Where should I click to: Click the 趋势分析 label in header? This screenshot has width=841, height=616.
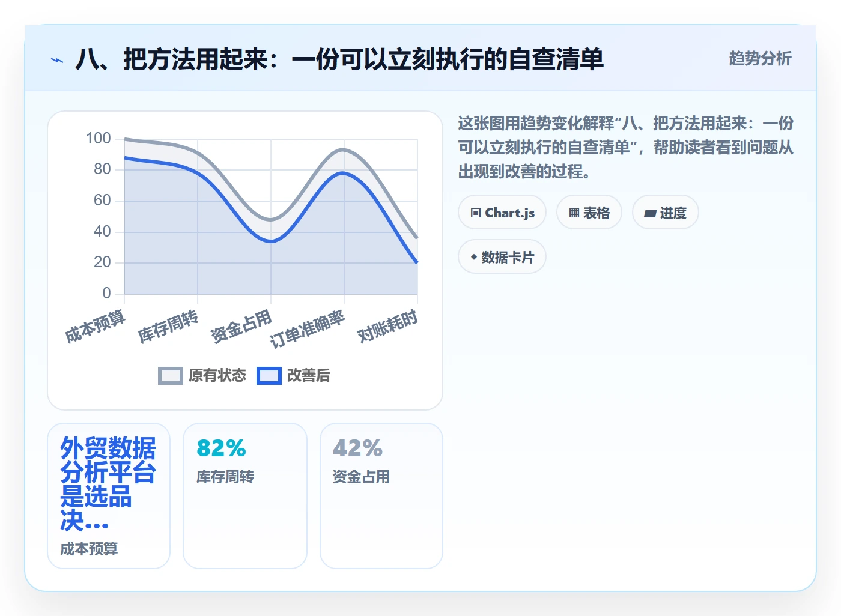coord(760,58)
